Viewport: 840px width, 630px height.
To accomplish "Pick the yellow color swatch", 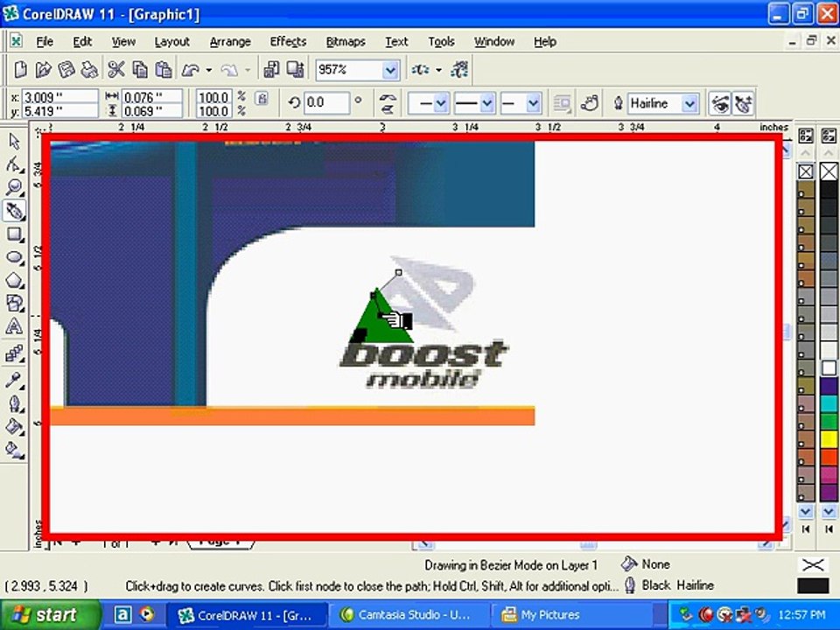I will tap(829, 440).
